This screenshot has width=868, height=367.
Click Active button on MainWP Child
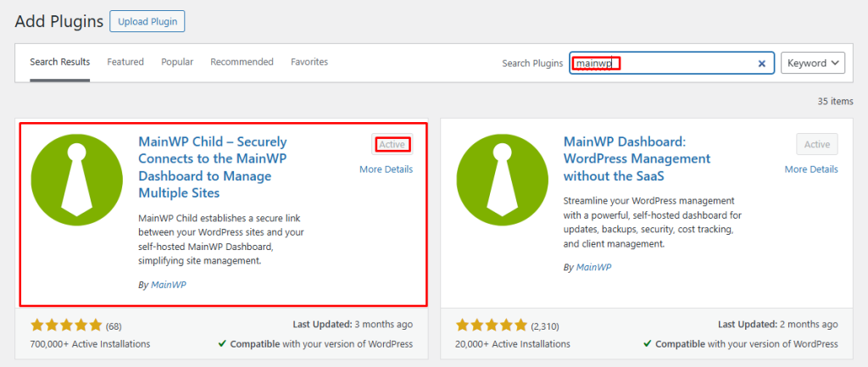click(x=392, y=145)
